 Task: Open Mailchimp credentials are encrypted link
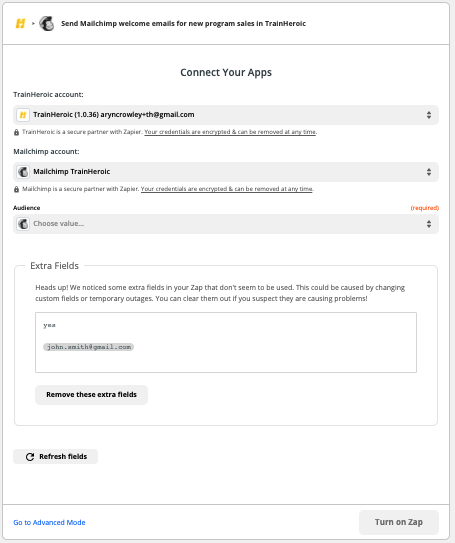tap(226, 189)
